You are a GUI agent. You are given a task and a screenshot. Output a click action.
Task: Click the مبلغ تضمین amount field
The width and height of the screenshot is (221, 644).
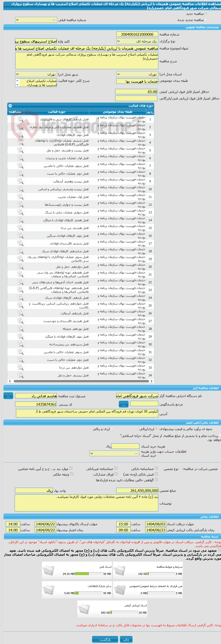pos(137,491)
